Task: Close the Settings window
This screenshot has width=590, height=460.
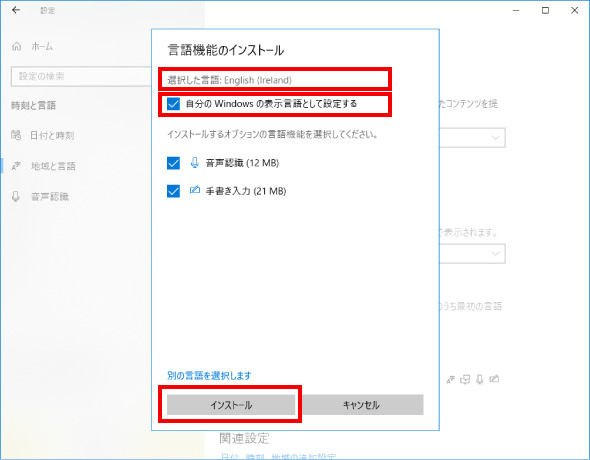Action: [575, 11]
